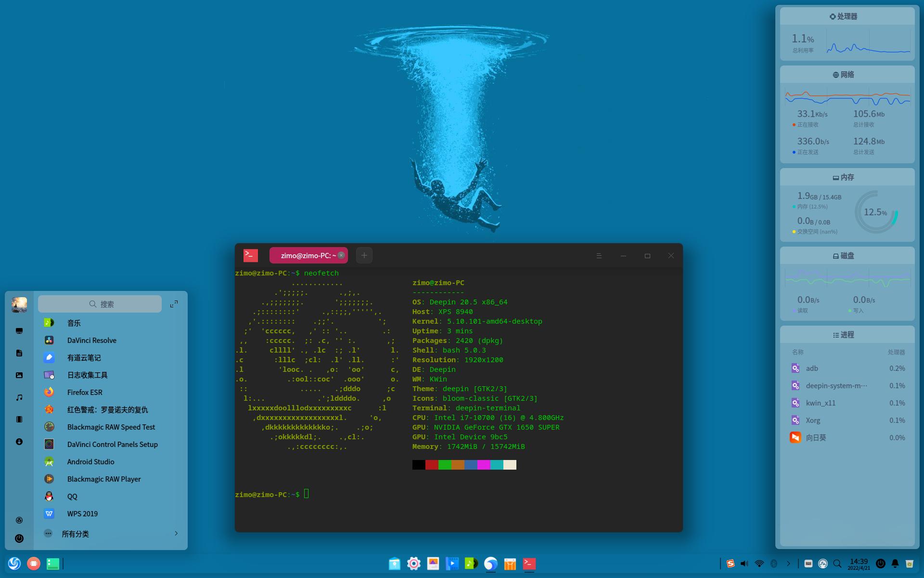Toggle Bluetooth from the system tray
The image size is (924, 578).
(774, 564)
